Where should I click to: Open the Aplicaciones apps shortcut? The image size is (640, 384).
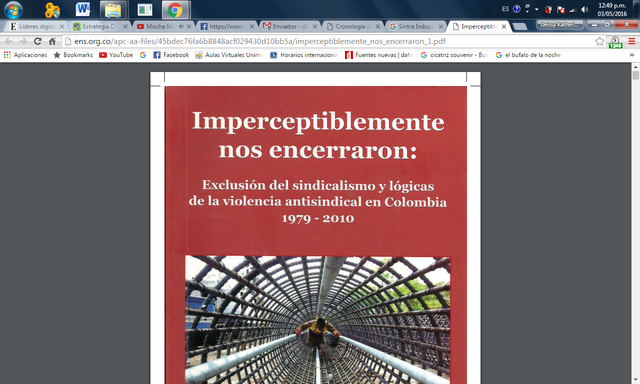click(x=25, y=55)
